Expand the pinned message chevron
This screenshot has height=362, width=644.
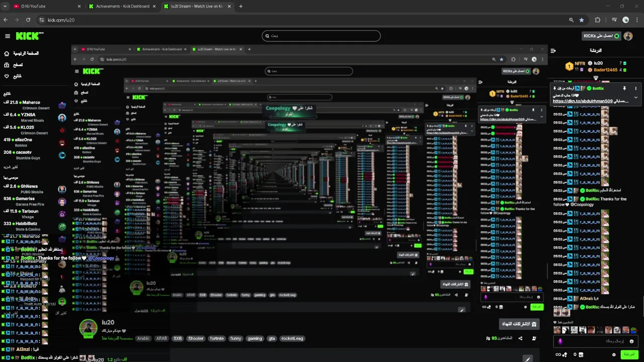(x=635, y=98)
